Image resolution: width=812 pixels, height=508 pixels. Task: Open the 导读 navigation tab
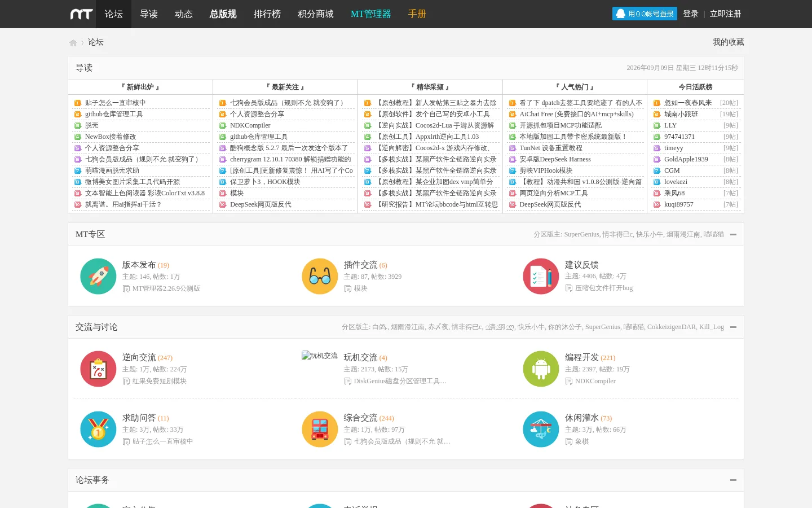pos(149,14)
